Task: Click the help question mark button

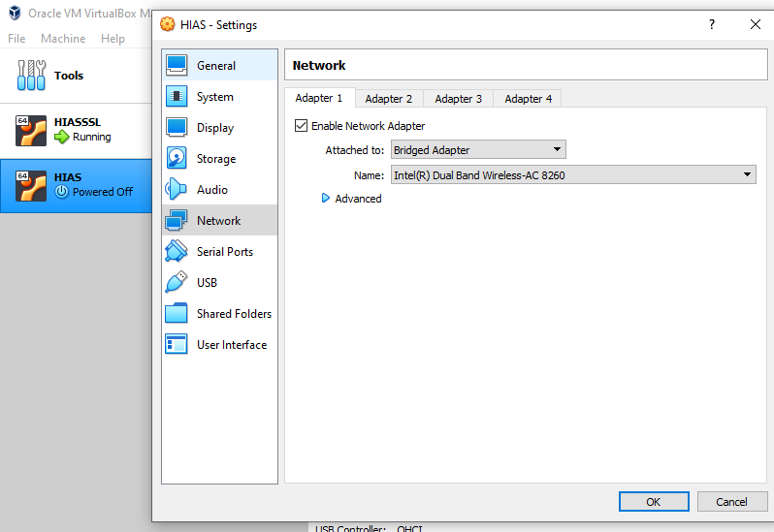Action: pyautogui.click(x=711, y=24)
